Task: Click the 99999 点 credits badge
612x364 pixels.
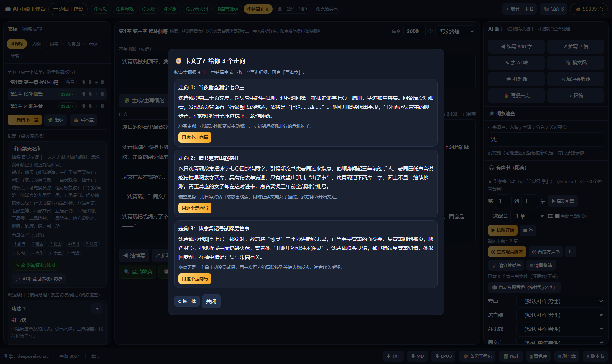Action: pos(589,9)
